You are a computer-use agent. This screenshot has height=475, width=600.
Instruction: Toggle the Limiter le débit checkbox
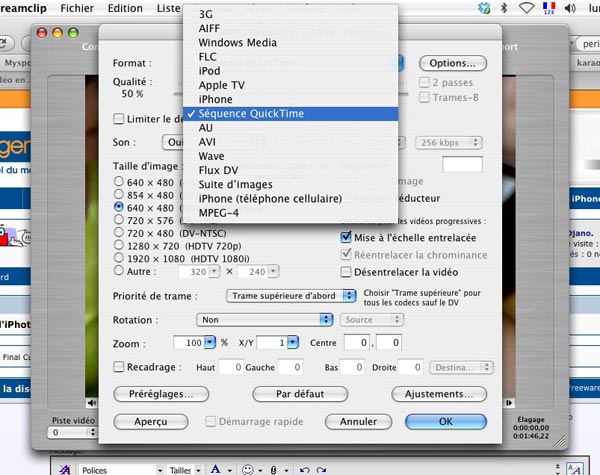pos(119,119)
